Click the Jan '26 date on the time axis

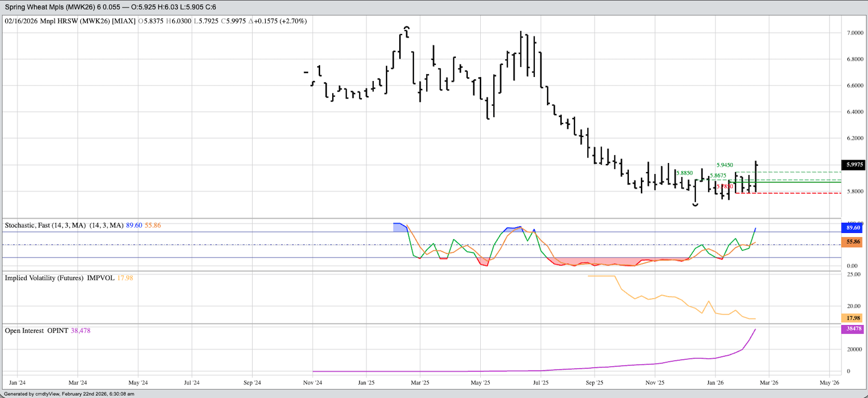715,382
